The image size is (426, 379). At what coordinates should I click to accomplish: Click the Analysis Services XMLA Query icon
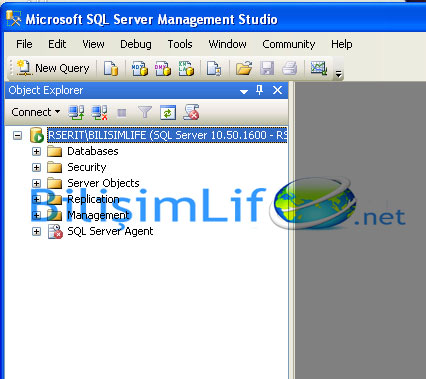pos(186,68)
